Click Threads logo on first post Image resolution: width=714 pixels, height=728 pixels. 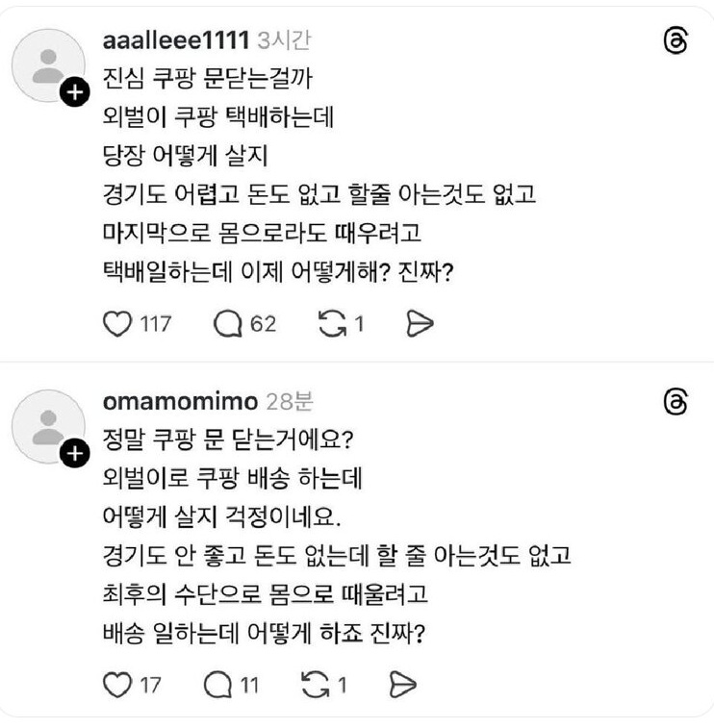676,41
